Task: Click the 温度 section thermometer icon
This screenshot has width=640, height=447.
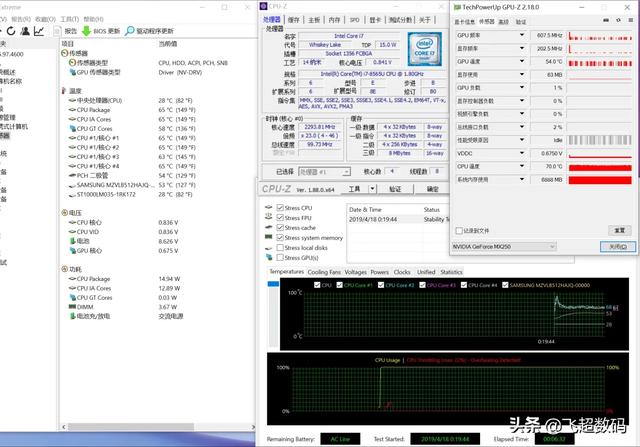Action: (64, 91)
